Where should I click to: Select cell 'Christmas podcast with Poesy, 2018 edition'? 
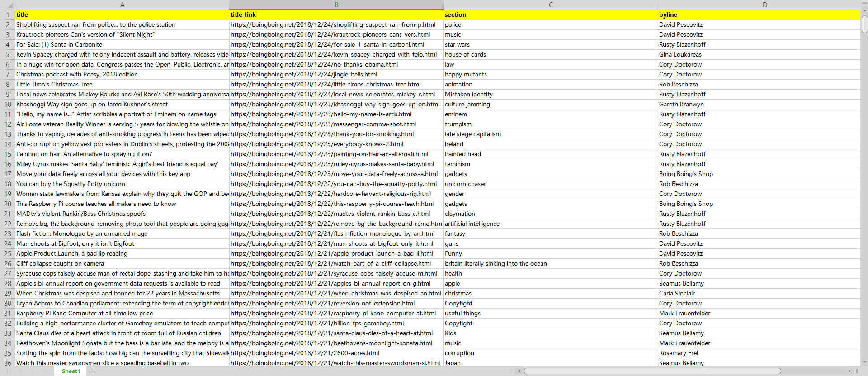tap(122, 74)
